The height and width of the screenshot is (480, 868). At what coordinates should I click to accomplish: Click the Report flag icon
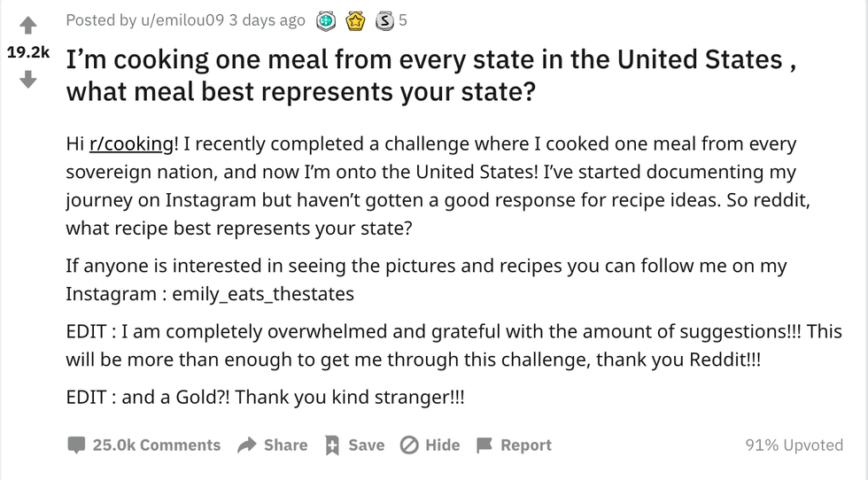tap(484, 445)
